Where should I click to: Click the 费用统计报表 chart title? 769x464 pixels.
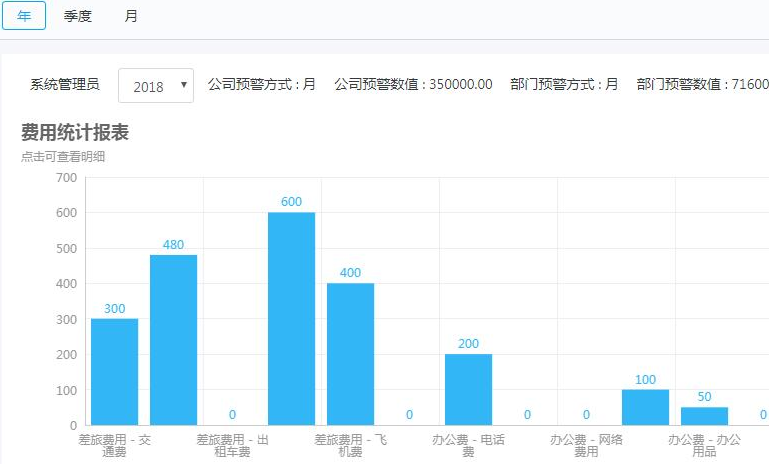75,132
